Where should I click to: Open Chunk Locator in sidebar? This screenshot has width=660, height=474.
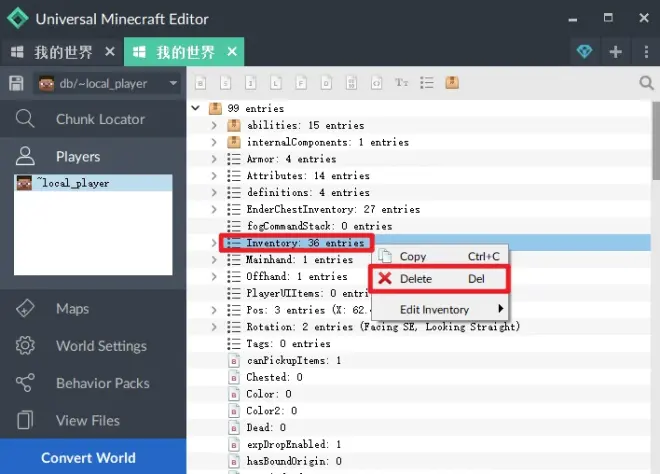point(93,119)
